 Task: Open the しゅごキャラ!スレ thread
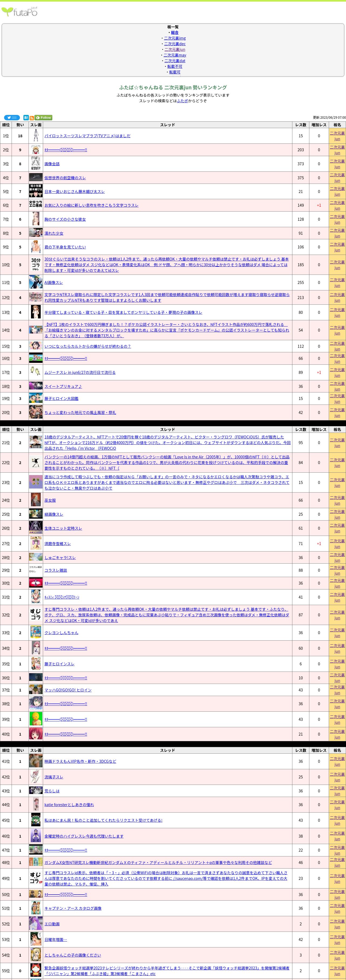(x=60, y=558)
